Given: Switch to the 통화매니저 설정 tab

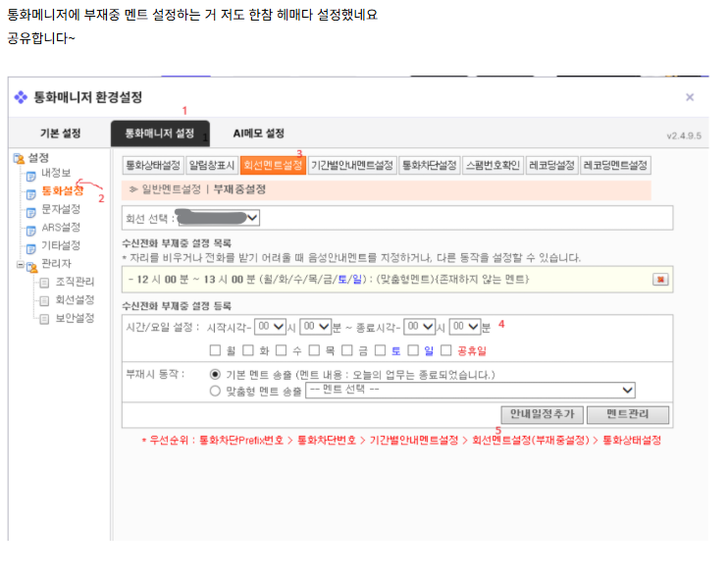Looking at the screenshot, I should [x=160, y=133].
